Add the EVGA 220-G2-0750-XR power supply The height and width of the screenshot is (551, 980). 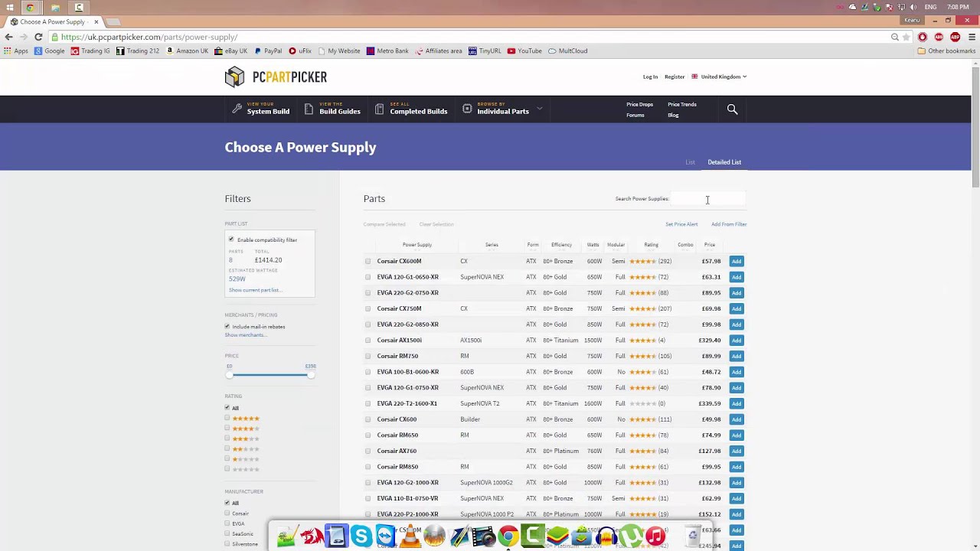point(736,292)
